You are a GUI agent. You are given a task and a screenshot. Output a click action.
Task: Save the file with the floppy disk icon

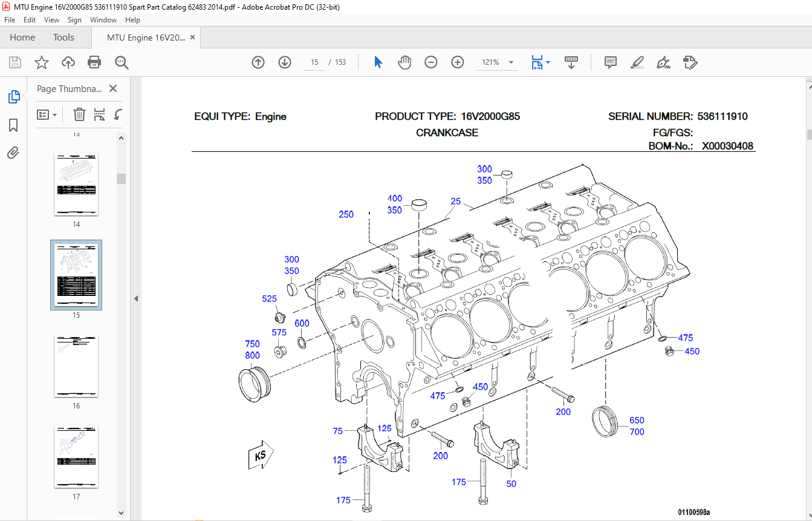click(15, 62)
